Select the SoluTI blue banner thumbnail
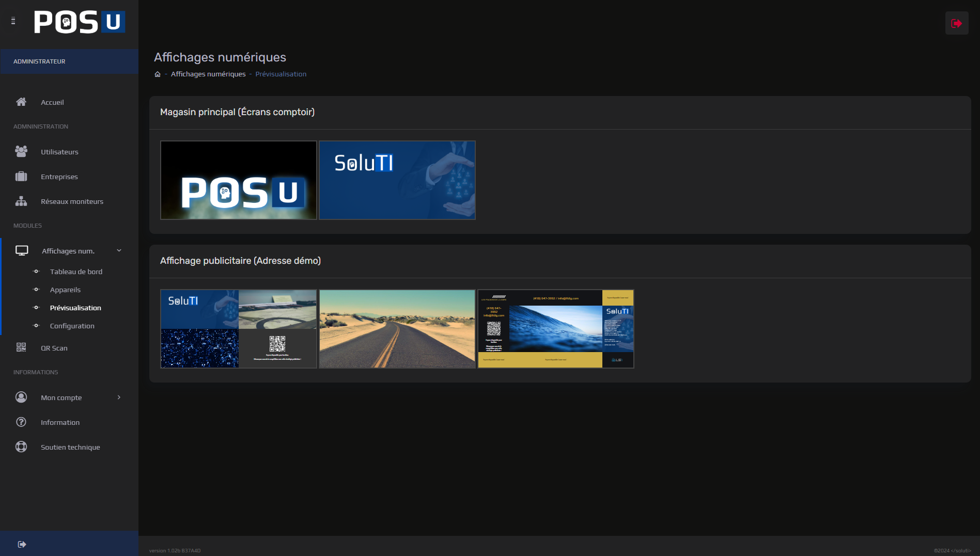The image size is (980, 556). 397,180
